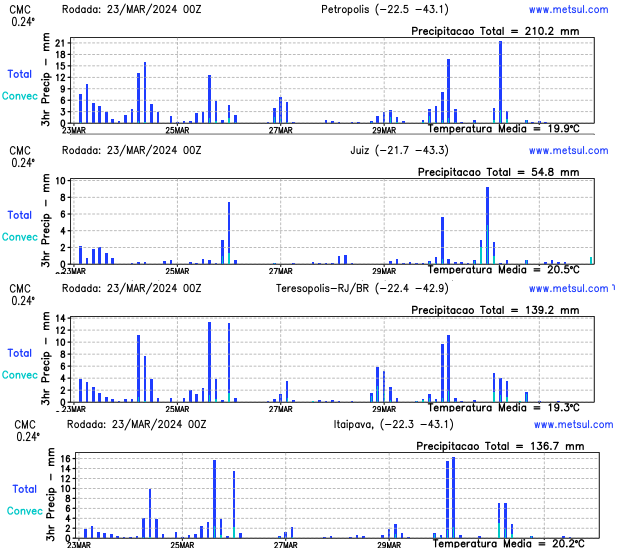The image size is (621, 551).
Task: Click the Precipitacao Total 136.7 mm text
Action: [x=499, y=446]
